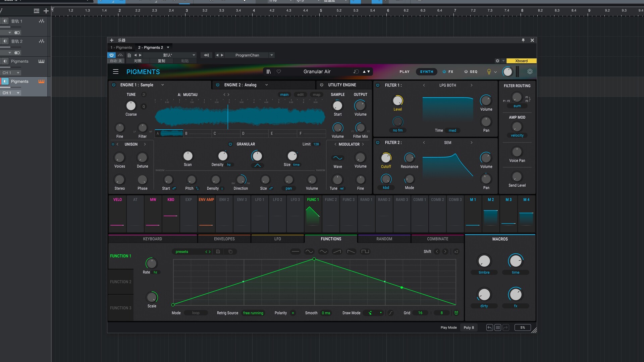
Task: Click the Grid 16 value field
Action: pos(420,313)
